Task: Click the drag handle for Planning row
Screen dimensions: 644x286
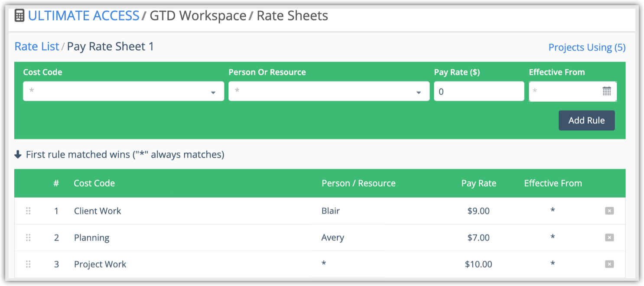Action: point(28,237)
